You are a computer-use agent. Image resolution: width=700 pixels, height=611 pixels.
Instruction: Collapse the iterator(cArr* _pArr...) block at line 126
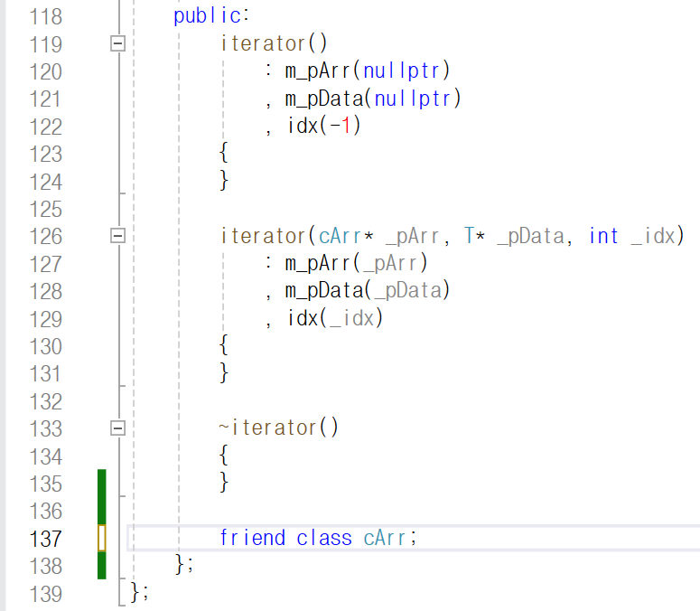(x=117, y=235)
